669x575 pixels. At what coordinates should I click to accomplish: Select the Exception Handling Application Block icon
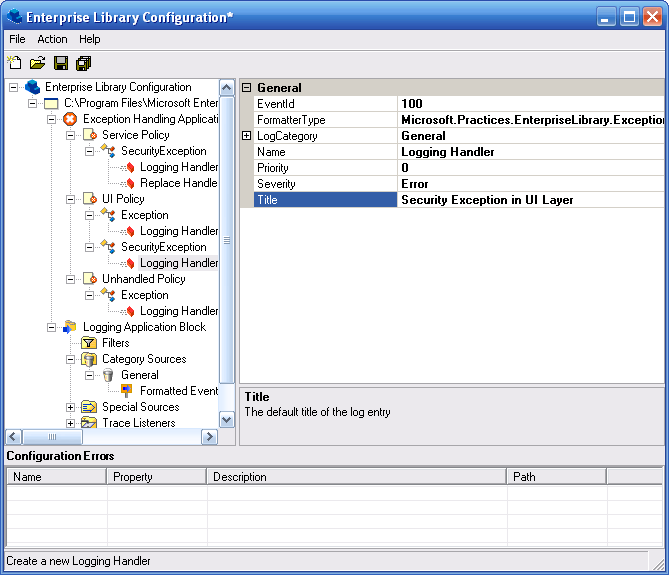(x=70, y=119)
